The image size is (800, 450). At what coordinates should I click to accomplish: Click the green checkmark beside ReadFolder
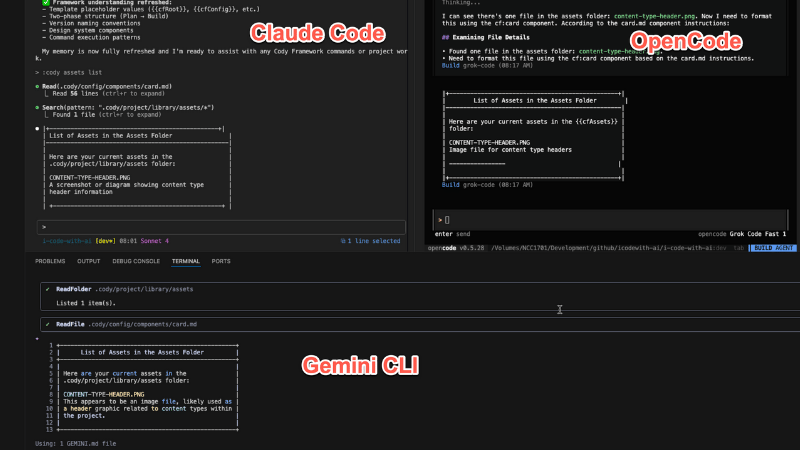[47, 288]
